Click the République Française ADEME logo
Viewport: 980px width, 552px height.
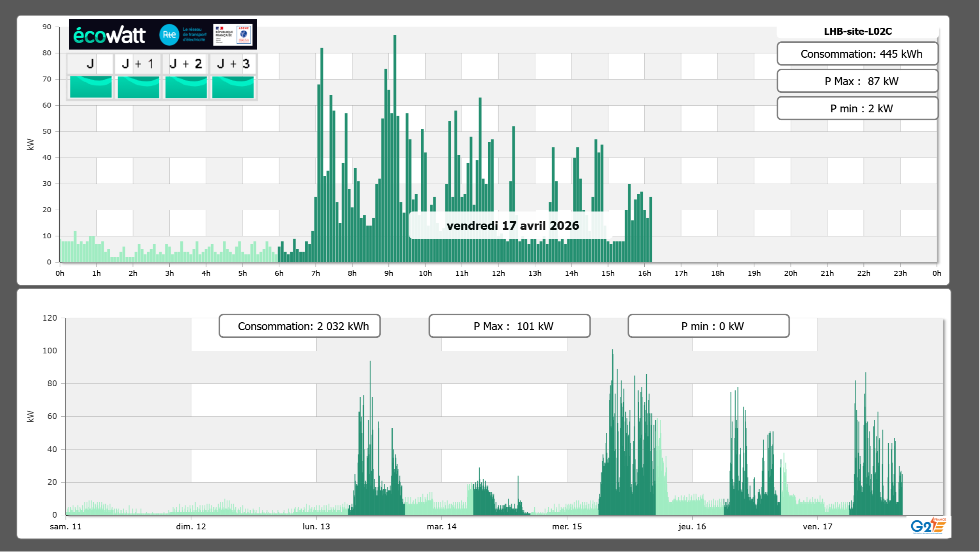coord(233,34)
